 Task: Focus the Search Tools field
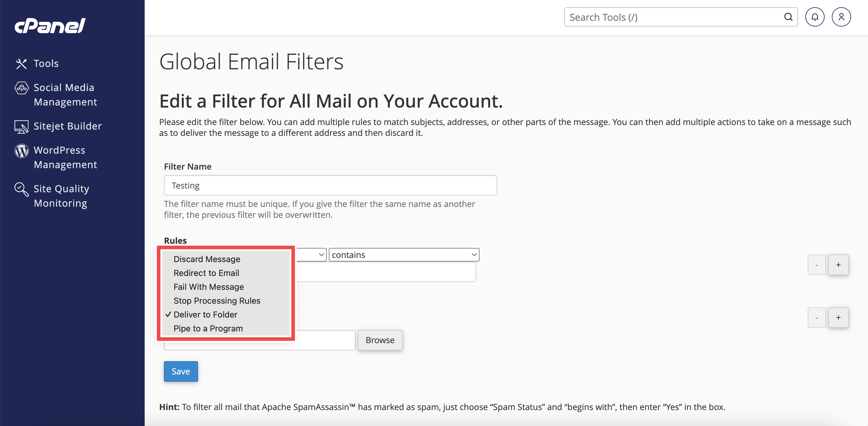click(x=674, y=17)
